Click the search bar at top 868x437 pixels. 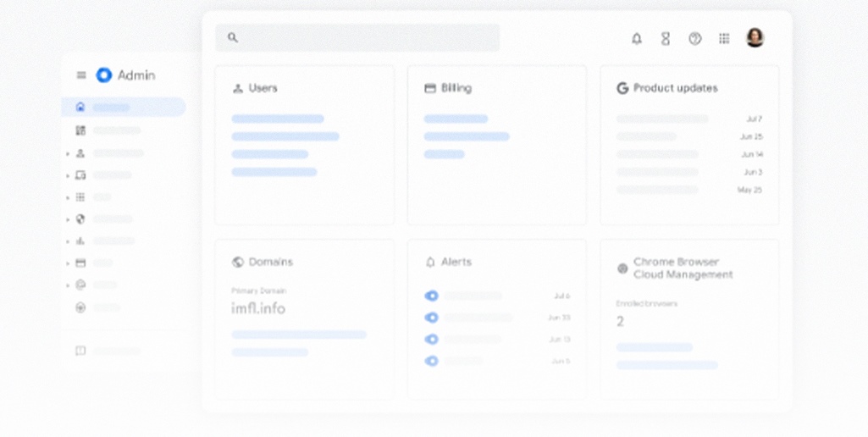point(357,38)
